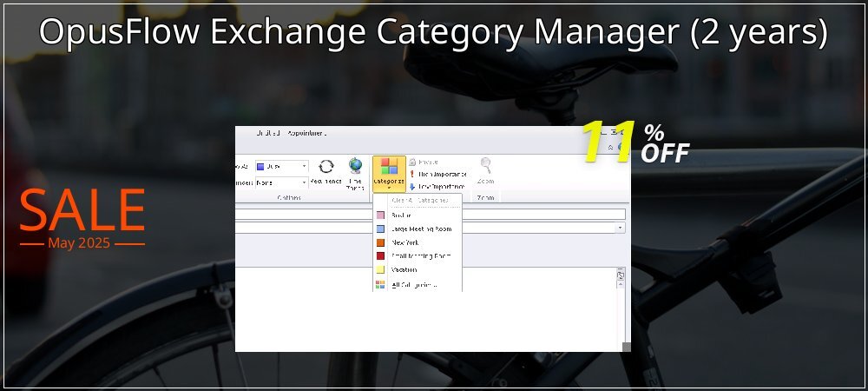Image resolution: width=868 pixels, height=391 pixels.
Task: Click in the appointment body text area
Action: pyautogui.click(x=425, y=308)
